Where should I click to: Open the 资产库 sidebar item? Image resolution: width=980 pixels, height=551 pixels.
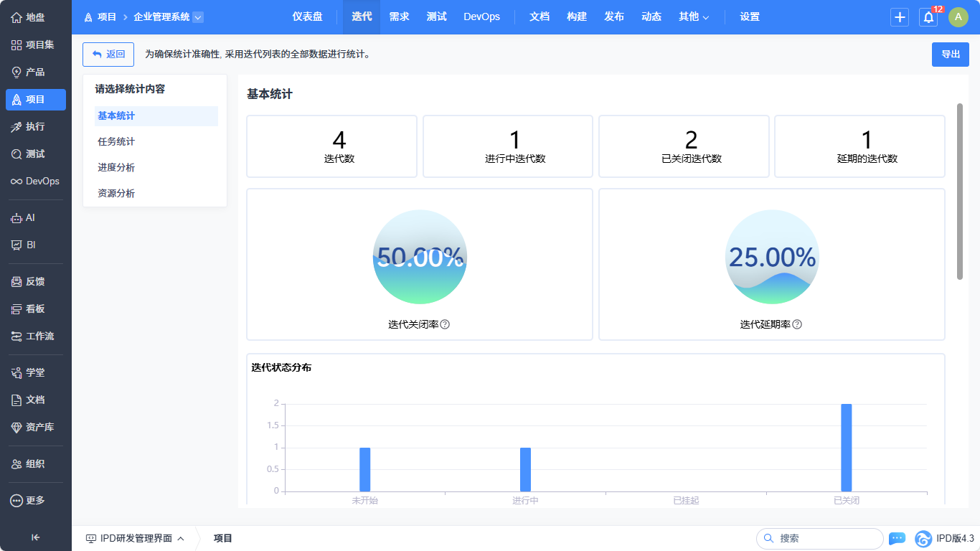point(36,427)
